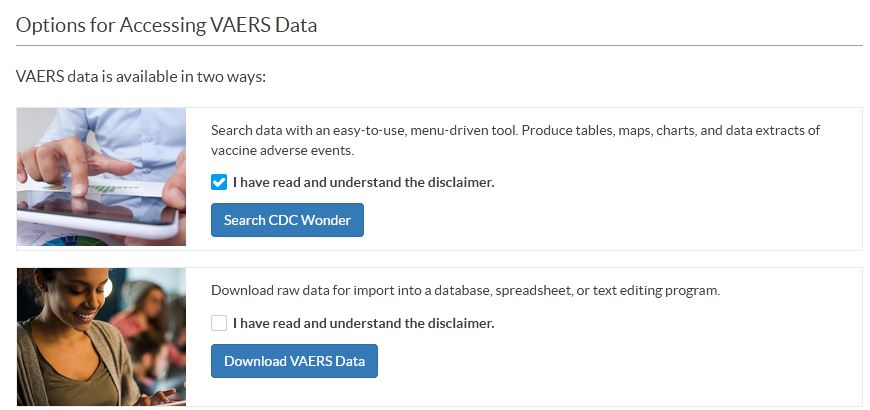Click the pointing finger in the tablet image
Screen dimensions: 870x410
tap(75, 165)
